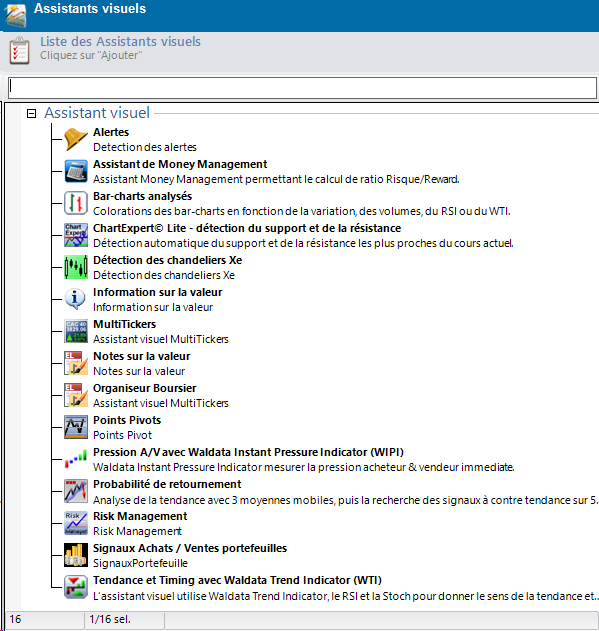Click the Signaux Achats / Ventes coins icon
Viewport: 599px width, 631px height.
coord(76,555)
